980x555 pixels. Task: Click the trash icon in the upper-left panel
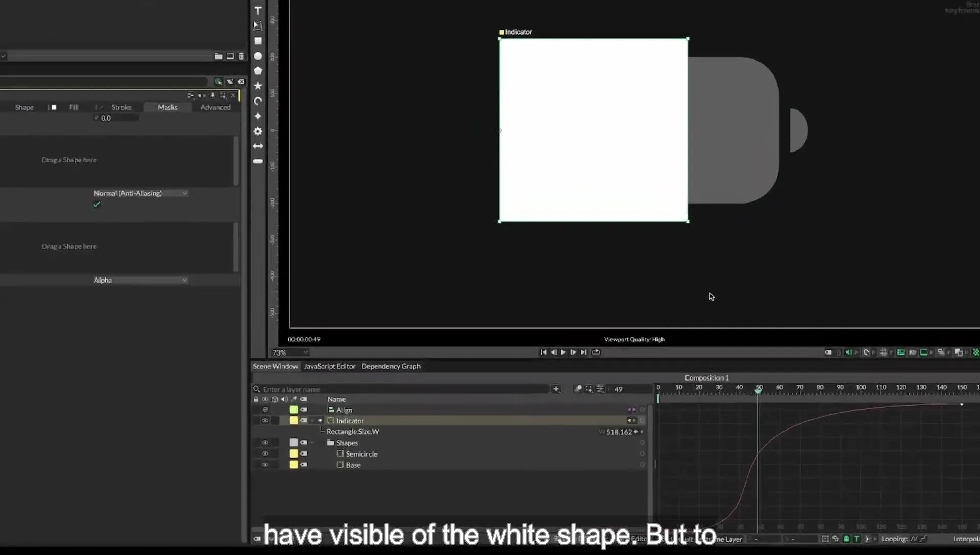pos(241,56)
